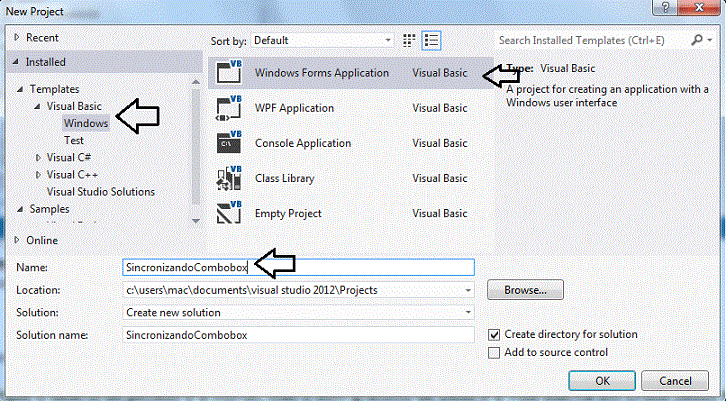Image resolution: width=726 pixels, height=401 pixels.
Task: Click the search magnifier icon
Action: (696, 40)
